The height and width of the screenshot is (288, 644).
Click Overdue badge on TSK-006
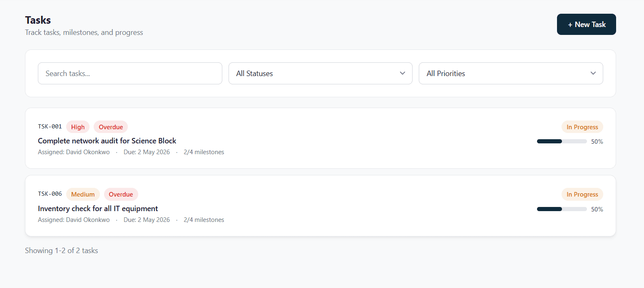121,194
